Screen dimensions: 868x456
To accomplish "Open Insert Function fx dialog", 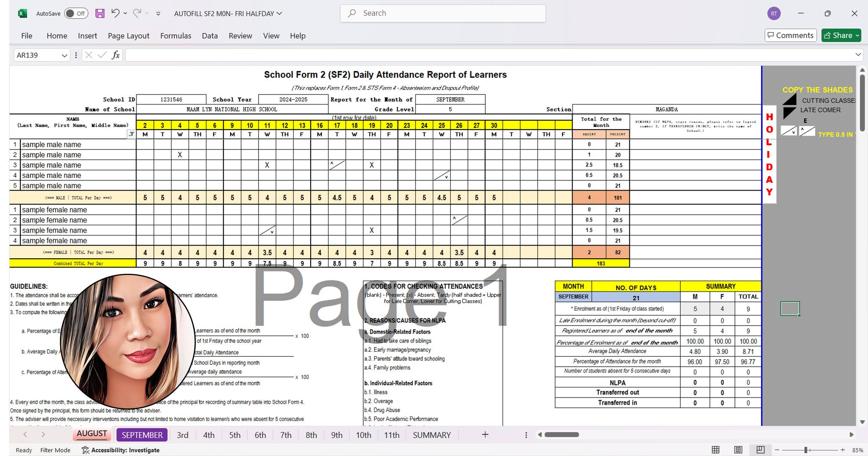I will click(x=115, y=55).
